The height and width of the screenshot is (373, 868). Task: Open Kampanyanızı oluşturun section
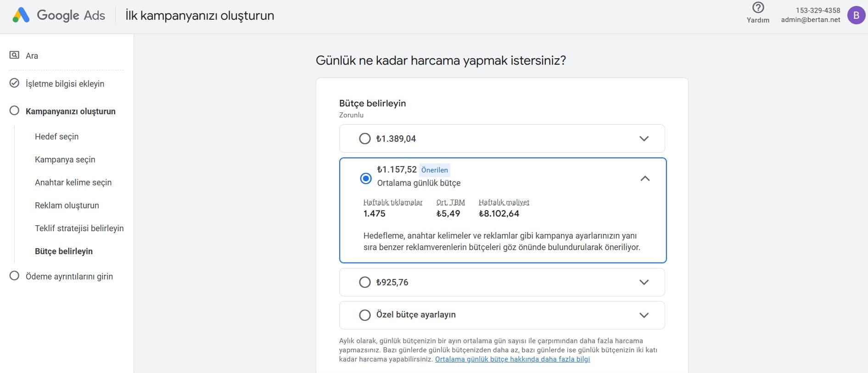pos(71,111)
